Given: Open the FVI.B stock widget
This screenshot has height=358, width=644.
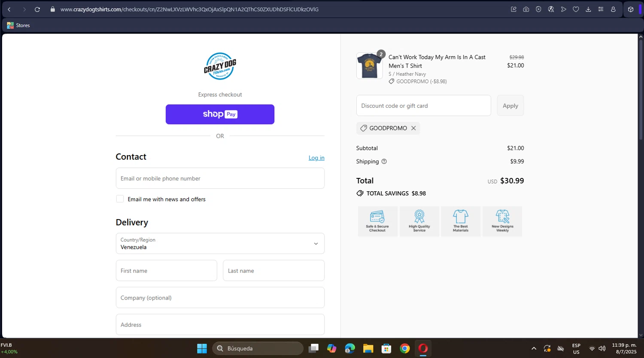Looking at the screenshot, I should point(9,349).
